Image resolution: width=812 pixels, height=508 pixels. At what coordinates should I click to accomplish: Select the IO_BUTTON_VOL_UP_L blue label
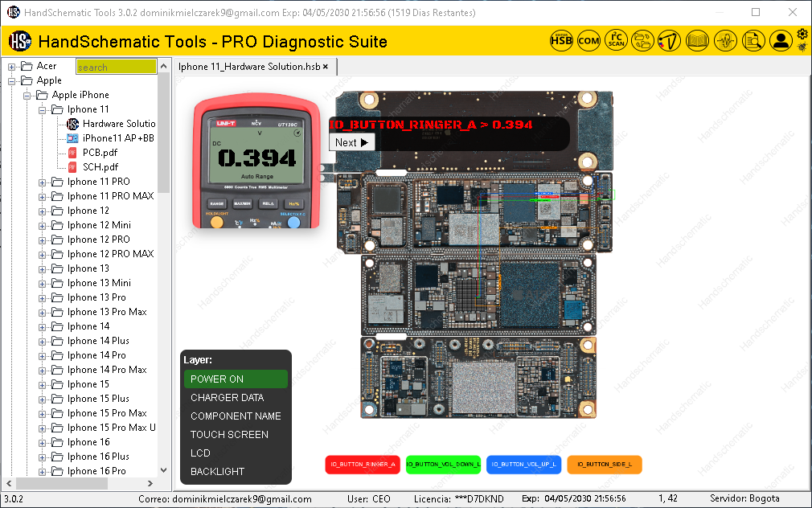click(x=523, y=465)
